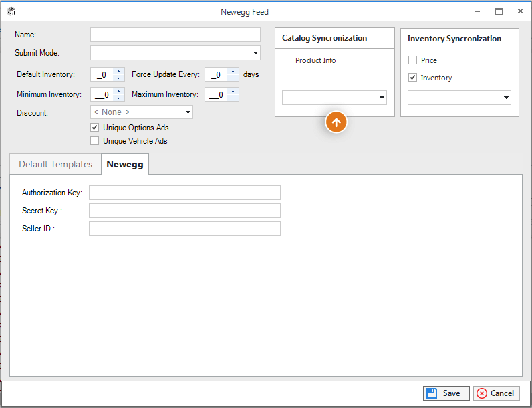Uncheck Unique Options Ads checkbox
The width and height of the screenshot is (532, 408).
click(x=95, y=128)
